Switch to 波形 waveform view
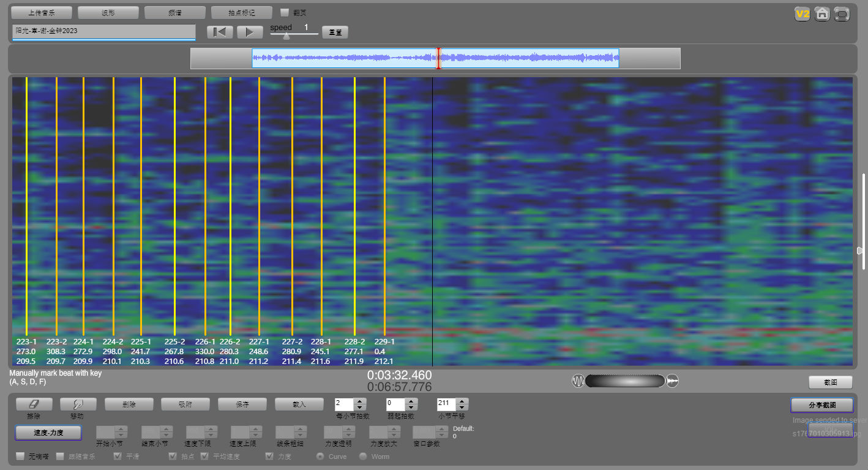868x470 pixels. (108, 13)
